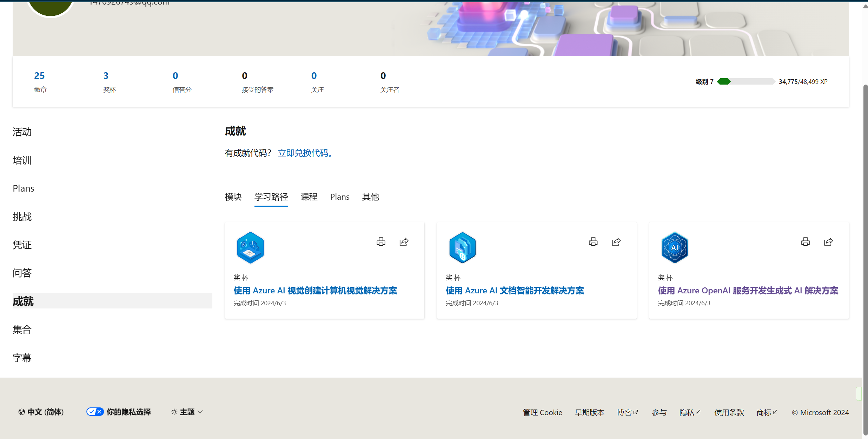Open 挑战 in the sidebar

point(22,217)
